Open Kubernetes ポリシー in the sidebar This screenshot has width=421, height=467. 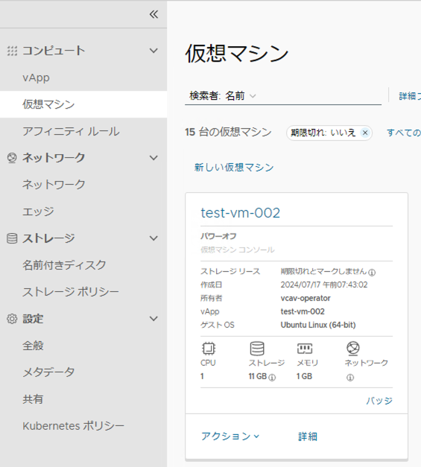click(x=73, y=426)
